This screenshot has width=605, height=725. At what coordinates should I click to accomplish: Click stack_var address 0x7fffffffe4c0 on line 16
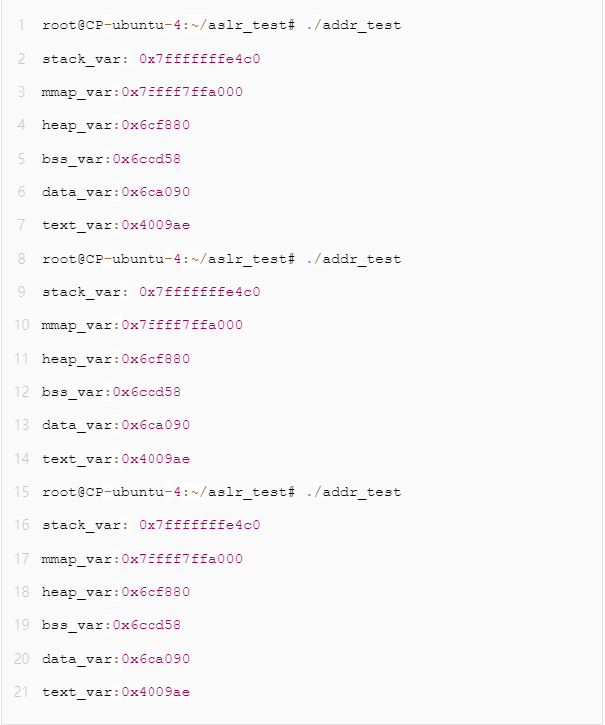199,525
